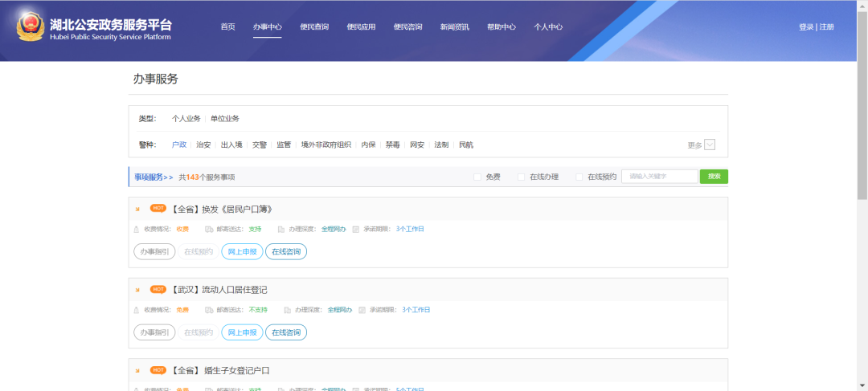Open the 【全省】换发《居民户口簿》 item title
868x391 pixels.
[x=221, y=209]
